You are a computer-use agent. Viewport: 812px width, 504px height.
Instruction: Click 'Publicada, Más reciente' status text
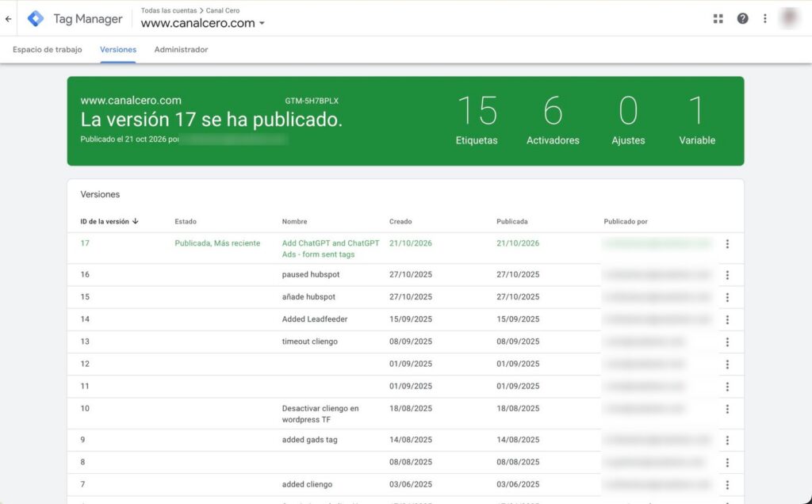217,243
